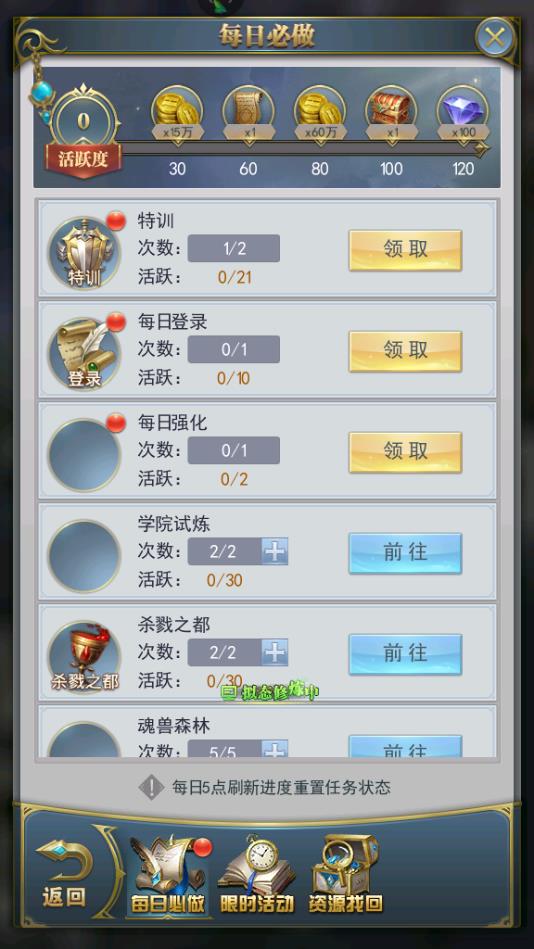Viewport: 534px width, 949px height.
Task: Tap the scroll reward at 60 activity
Action: [x=248, y=113]
